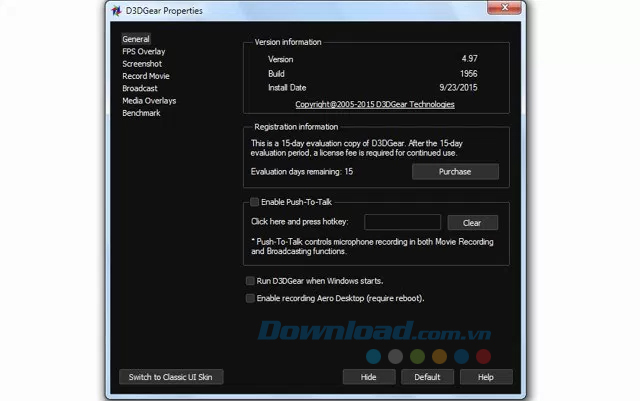Enable the Push-To-Talk checkbox
The width and height of the screenshot is (640, 401).
click(x=255, y=202)
